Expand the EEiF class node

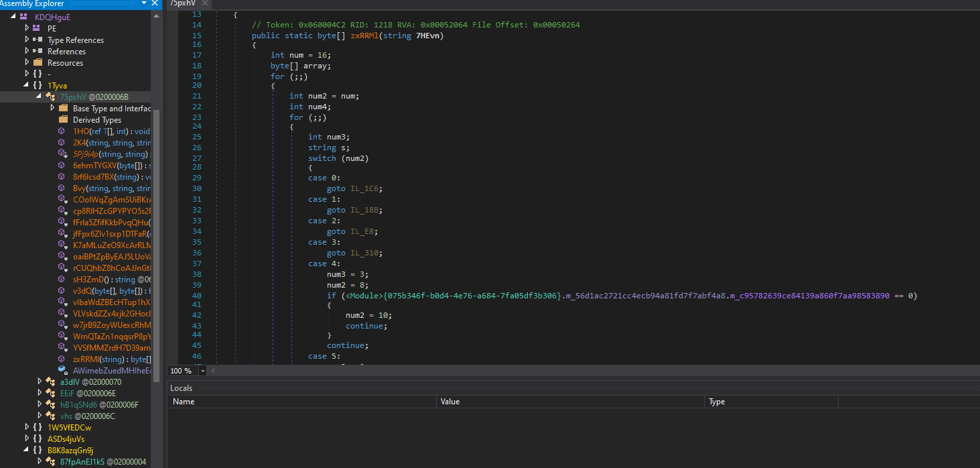coord(40,393)
